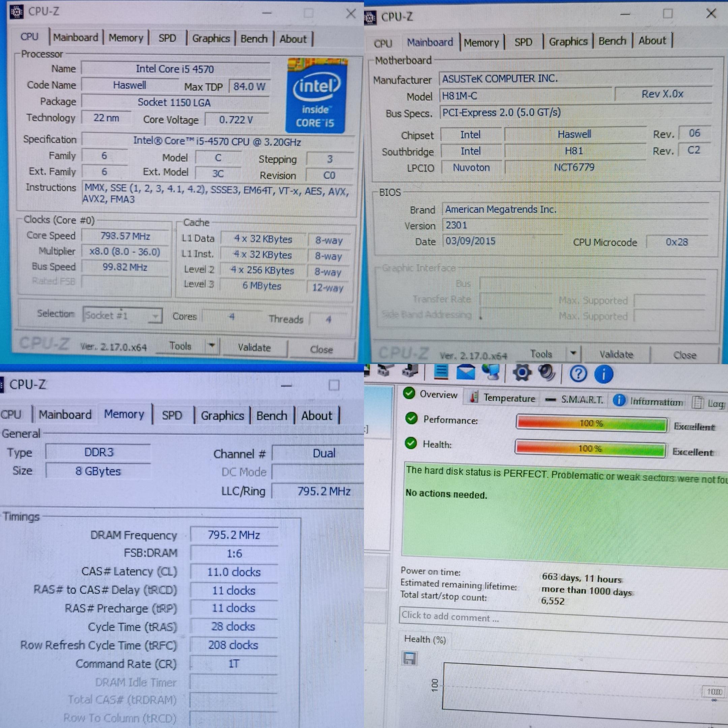
Task: Select the SPD tab in Memory window
Action: coord(172,415)
